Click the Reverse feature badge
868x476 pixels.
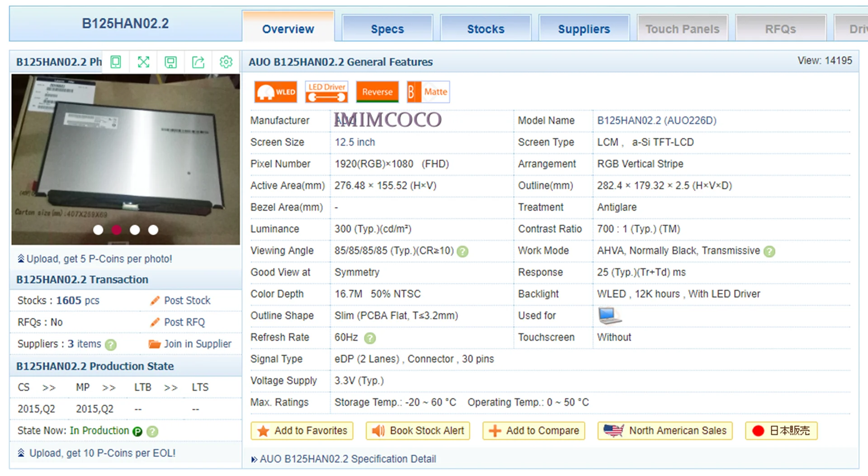click(x=377, y=92)
